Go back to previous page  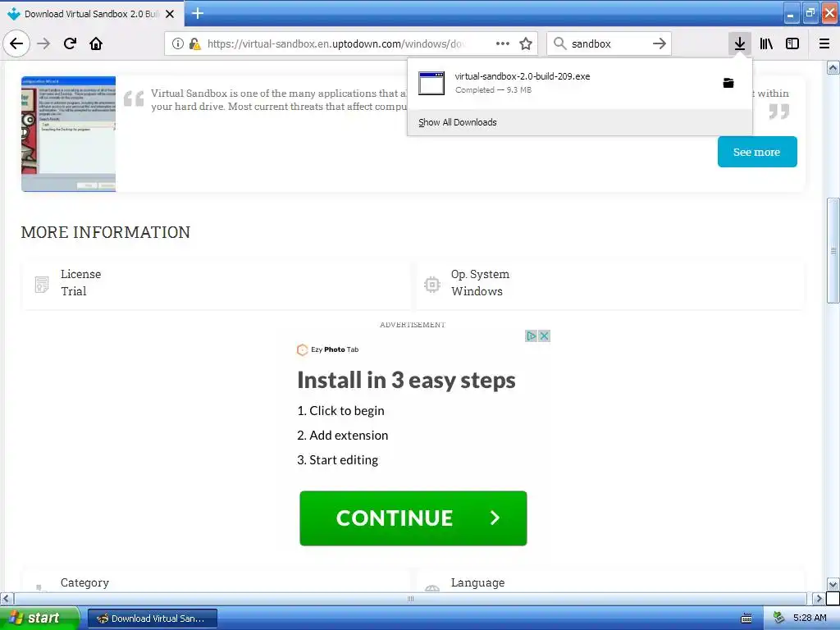click(16, 43)
